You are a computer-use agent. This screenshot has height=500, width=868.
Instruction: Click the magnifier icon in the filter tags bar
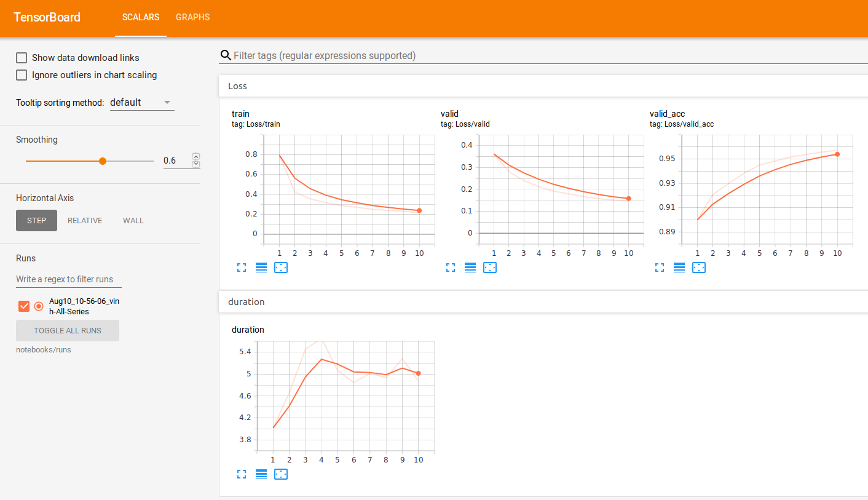(226, 55)
